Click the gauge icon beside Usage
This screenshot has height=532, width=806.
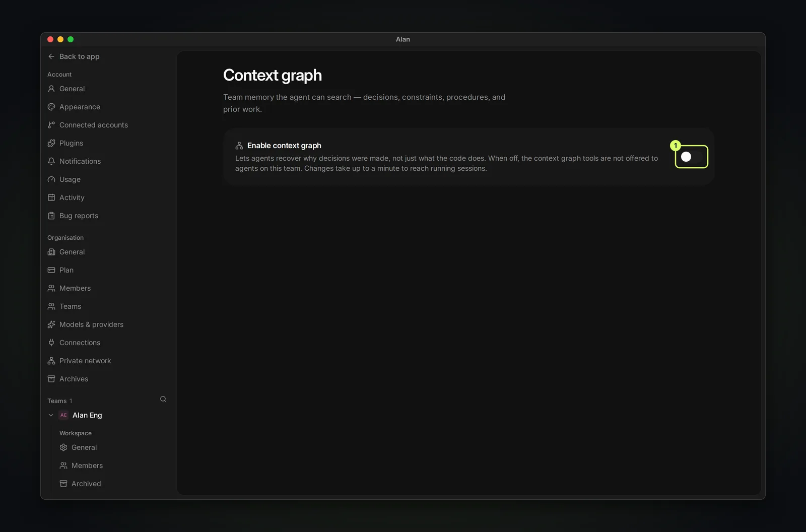click(x=51, y=179)
